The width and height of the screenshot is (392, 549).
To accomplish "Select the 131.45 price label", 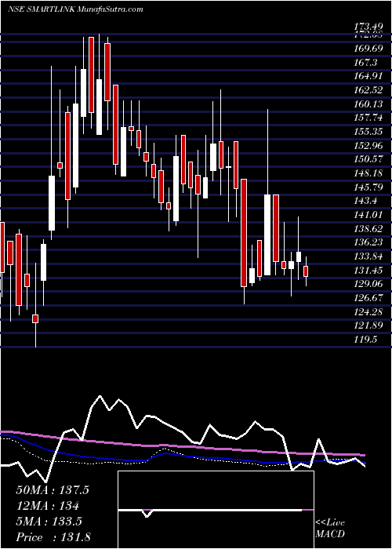I will click(x=368, y=271).
